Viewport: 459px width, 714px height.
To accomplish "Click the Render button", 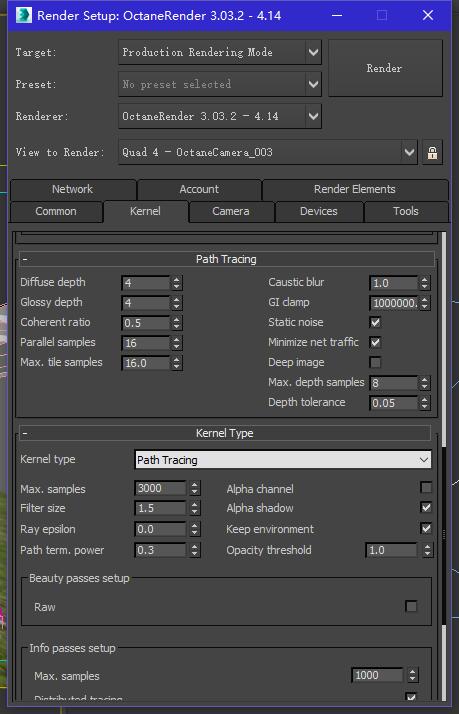I will point(385,68).
